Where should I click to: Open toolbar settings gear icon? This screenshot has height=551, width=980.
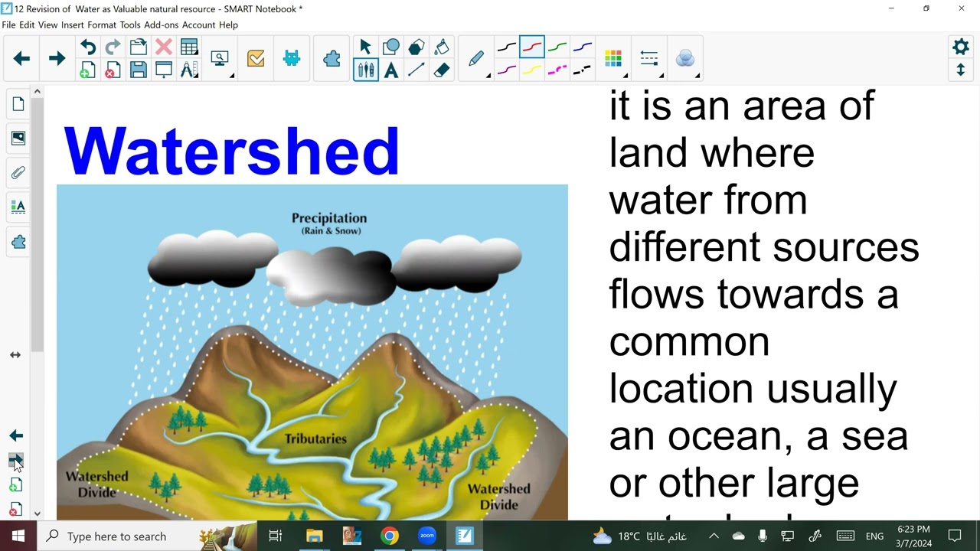pos(961,47)
